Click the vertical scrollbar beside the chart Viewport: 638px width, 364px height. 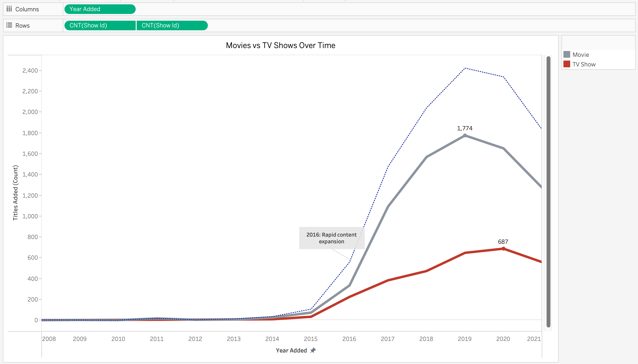(x=549, y=192)
